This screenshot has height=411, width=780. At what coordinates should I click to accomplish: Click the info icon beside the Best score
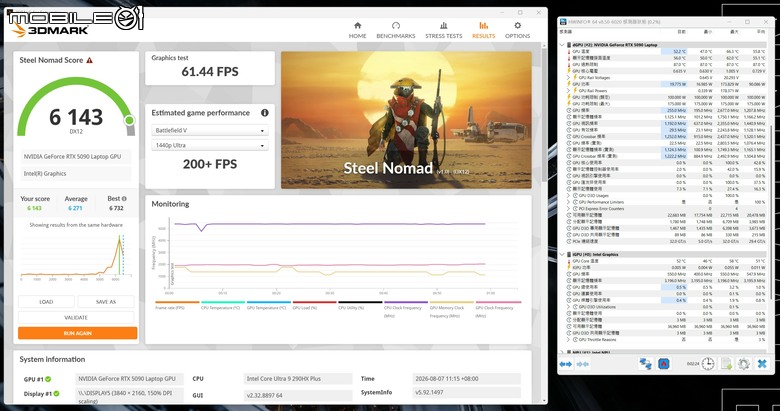[x=124, y=199]
